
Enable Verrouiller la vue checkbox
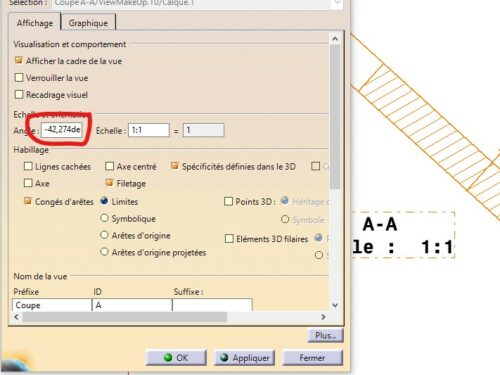[19, 78]
